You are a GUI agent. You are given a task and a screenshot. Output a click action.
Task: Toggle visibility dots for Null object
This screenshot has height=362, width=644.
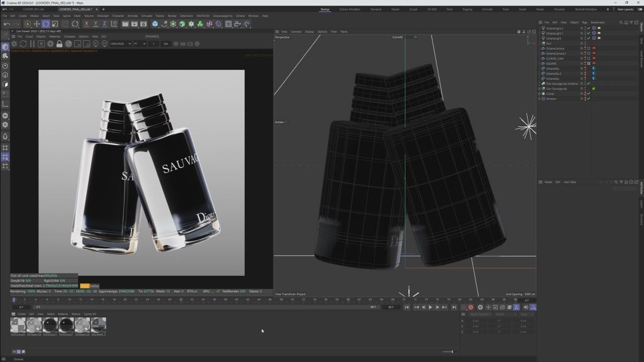(x=585, y=43)
